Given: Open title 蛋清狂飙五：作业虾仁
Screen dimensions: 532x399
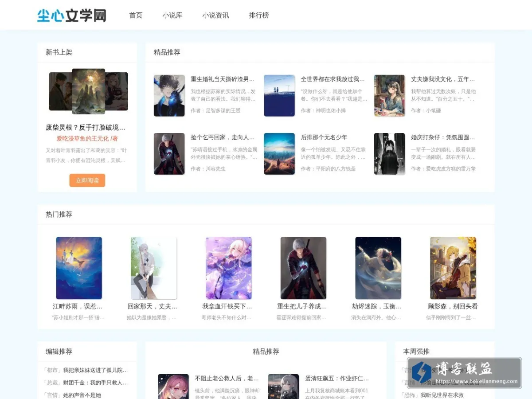Looking at the screenshot, I should pyautogui.click(x=337, y=379).
